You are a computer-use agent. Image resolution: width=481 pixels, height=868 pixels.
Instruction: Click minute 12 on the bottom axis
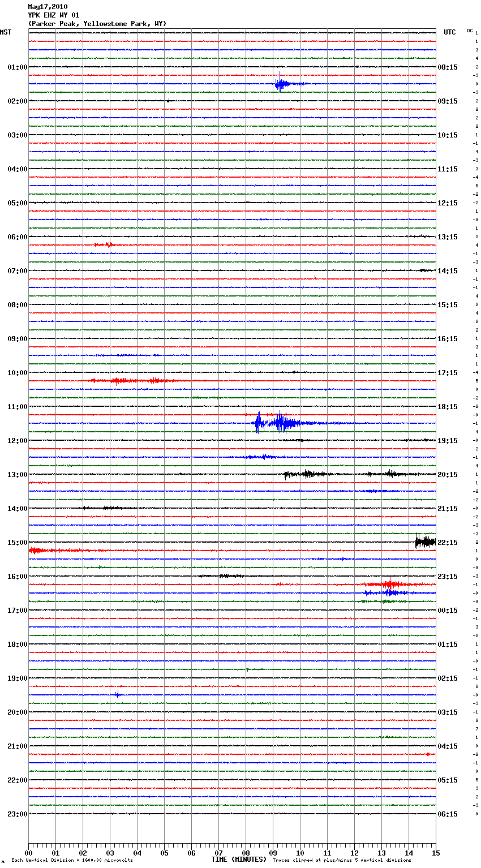[354, 853]
